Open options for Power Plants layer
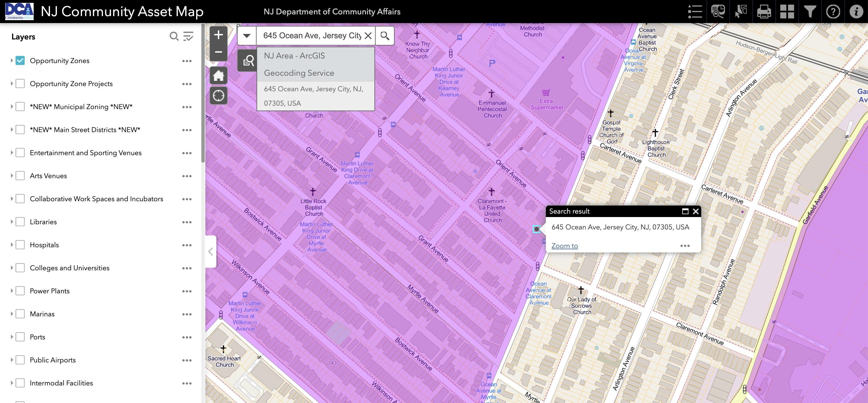The image size is (868, 403). [x=187, y=291]
